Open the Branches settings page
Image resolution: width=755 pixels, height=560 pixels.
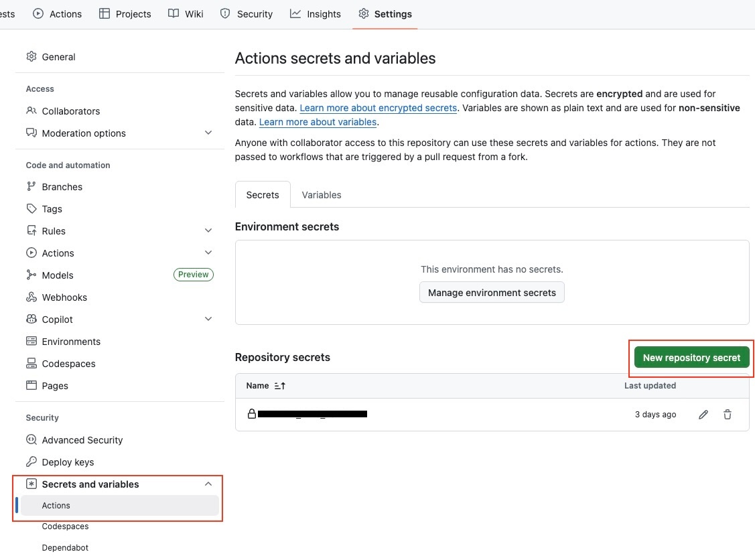coord(62,187)
